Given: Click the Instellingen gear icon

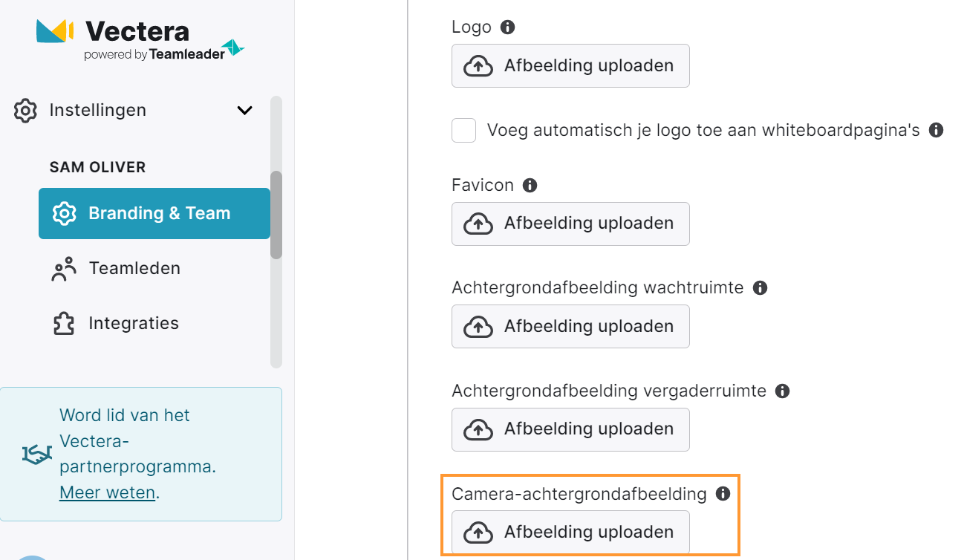Looking at the screenshot, I should 25,111.
